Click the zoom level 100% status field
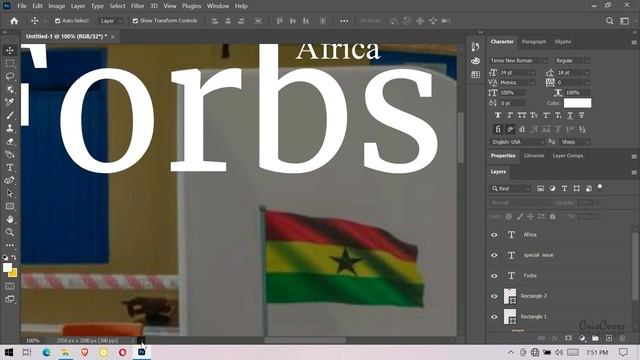The height and width of the screenshot is (360, 640). tap(33, 340)
